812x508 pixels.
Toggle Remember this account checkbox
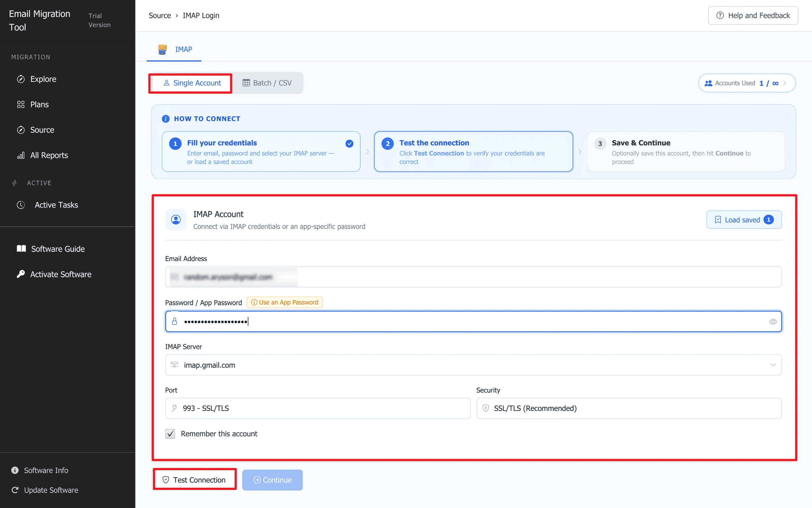pyautogui.click(x=170, y=434)
